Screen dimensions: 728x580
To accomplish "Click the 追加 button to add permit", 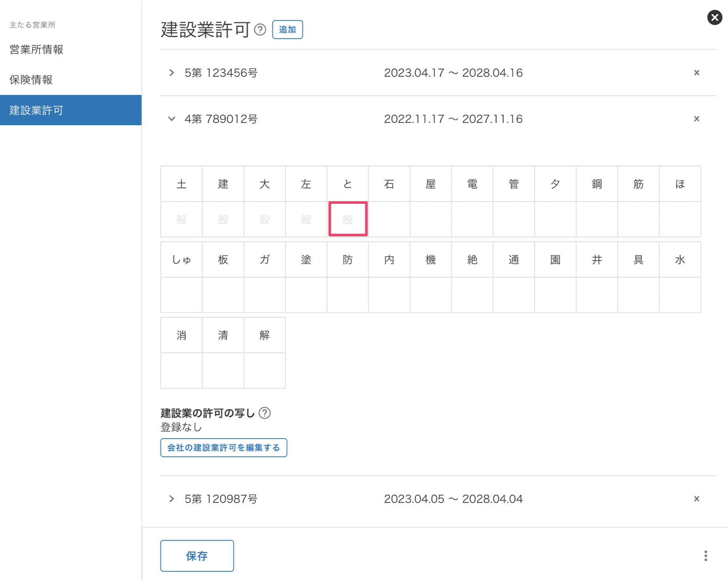I will [287, 30].
